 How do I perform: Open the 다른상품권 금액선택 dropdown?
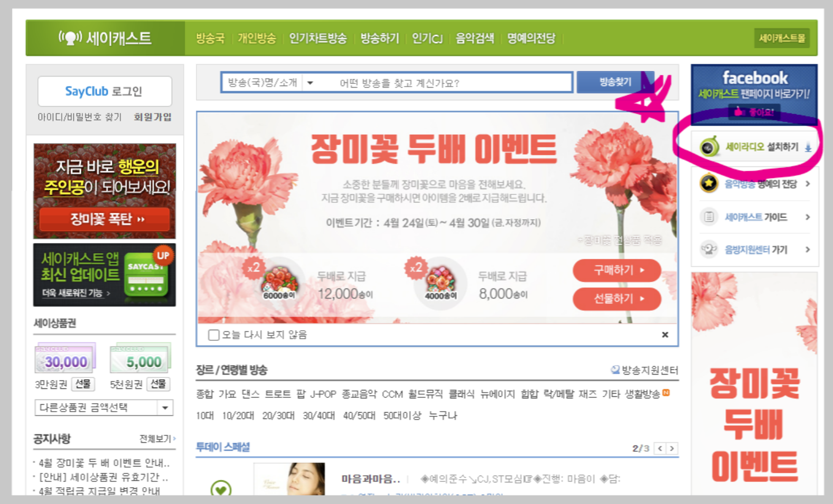104,407
